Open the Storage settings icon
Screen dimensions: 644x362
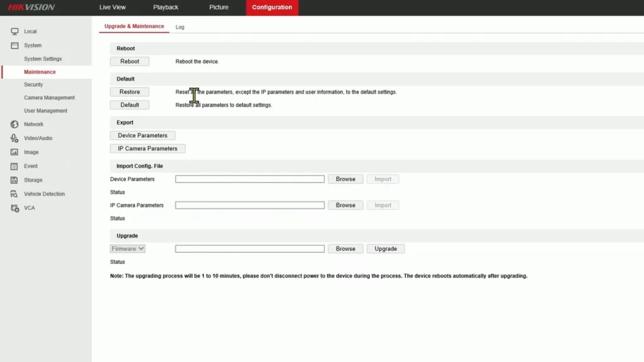coord(14,180)
